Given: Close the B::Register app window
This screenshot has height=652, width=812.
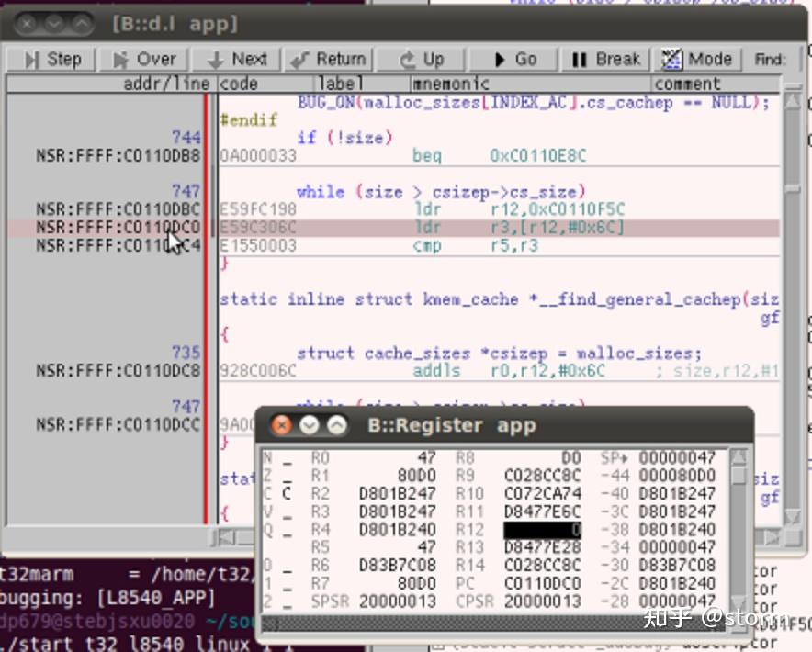Looking at the screenshot, I should pyautogui.click(x=282, y=425).
